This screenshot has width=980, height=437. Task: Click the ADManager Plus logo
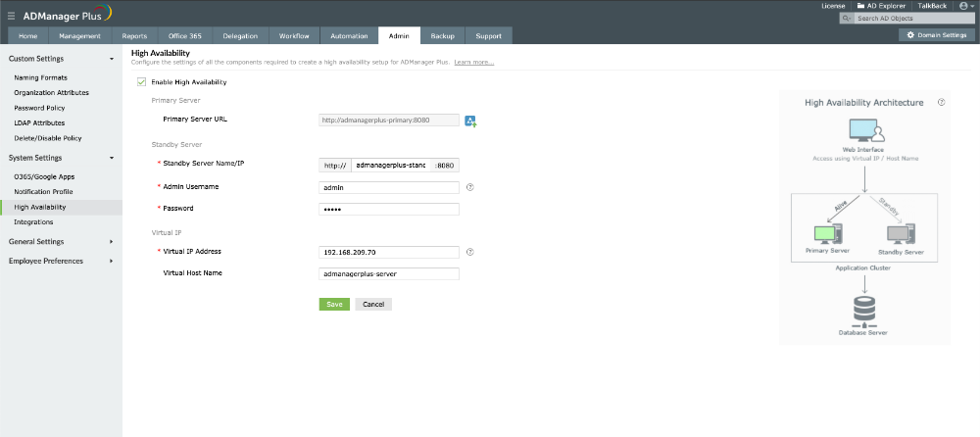tap(68, 15)
